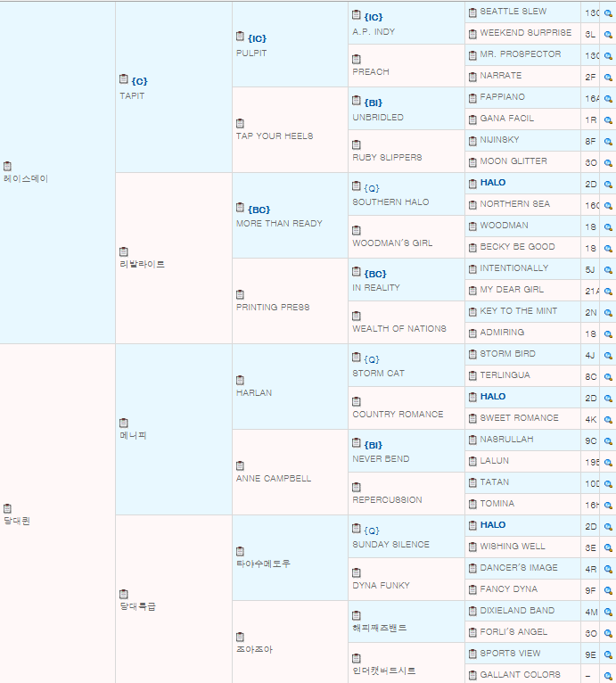Click the magnifier icon in NARRATE row
This screenshot has width=616, height=683.
click(608, 77)
